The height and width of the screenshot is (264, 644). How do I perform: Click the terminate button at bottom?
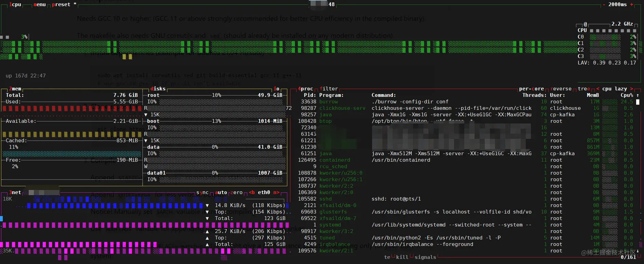[387, 257]
